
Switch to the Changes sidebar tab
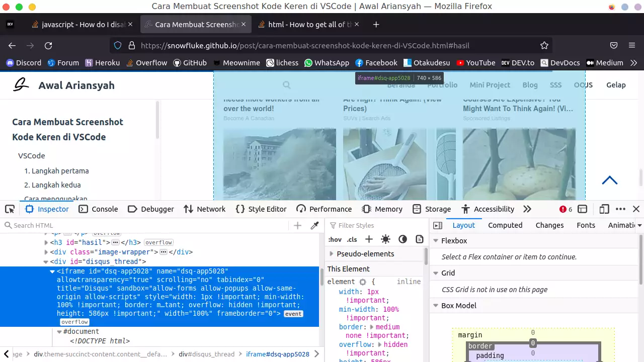click(549, 225)
